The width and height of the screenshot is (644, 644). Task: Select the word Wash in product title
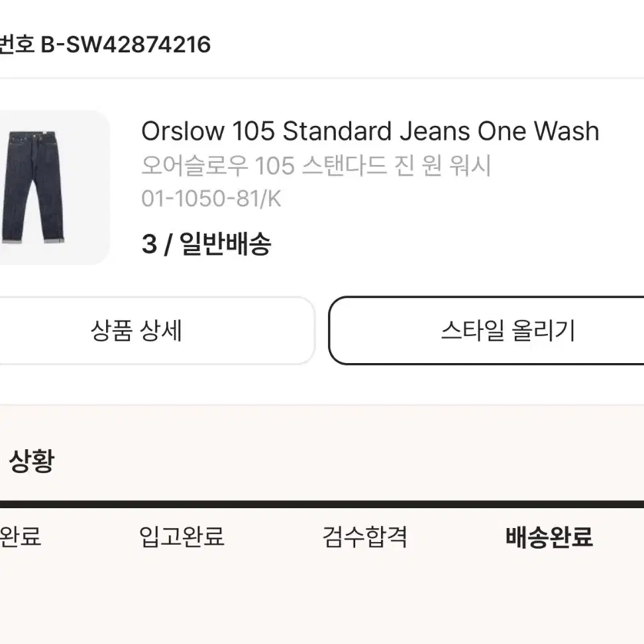coord(566,131)
